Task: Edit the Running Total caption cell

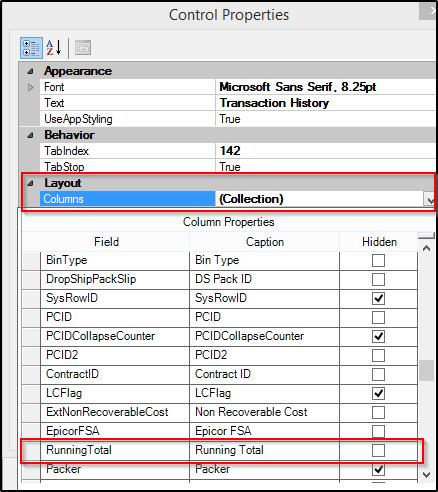Action: click(x=265, y=450)
